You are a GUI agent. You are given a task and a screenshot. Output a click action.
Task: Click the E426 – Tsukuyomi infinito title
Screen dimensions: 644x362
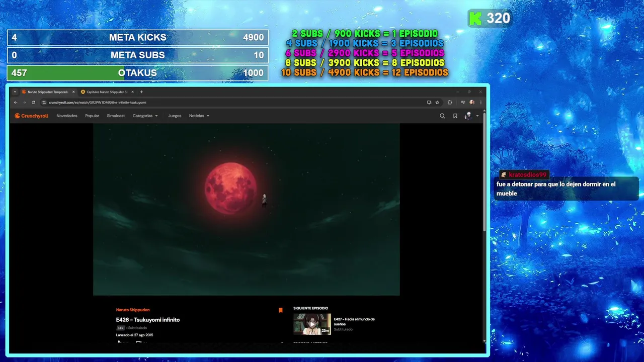148,320
